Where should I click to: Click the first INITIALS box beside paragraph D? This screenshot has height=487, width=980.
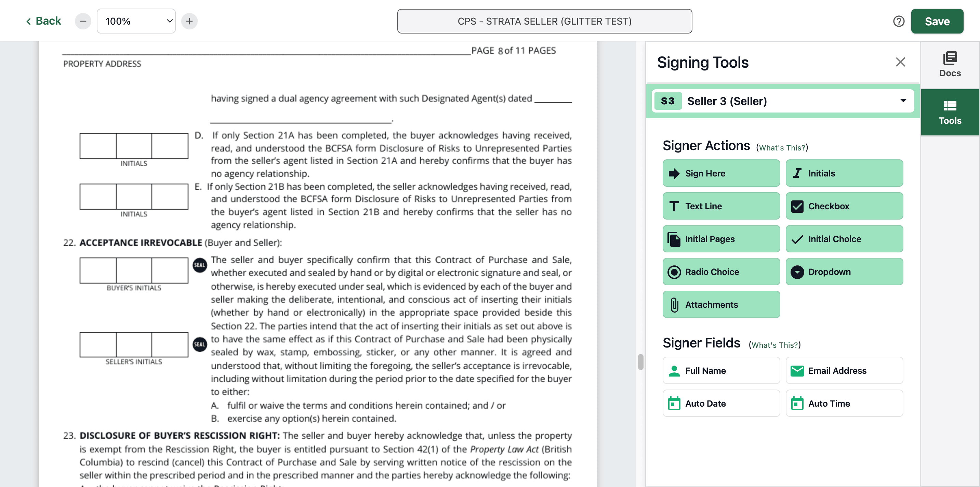pyautogui.click(x=98, y=146)
